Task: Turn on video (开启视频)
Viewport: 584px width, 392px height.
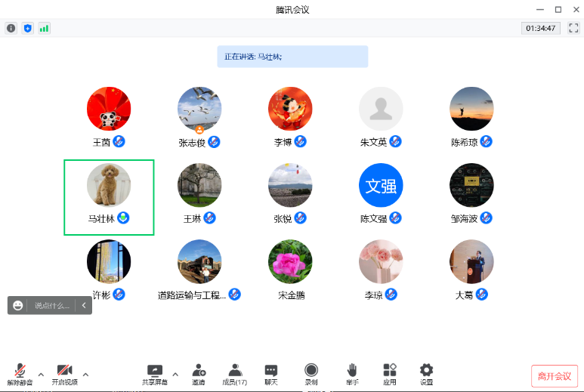Action: point(64,374)
